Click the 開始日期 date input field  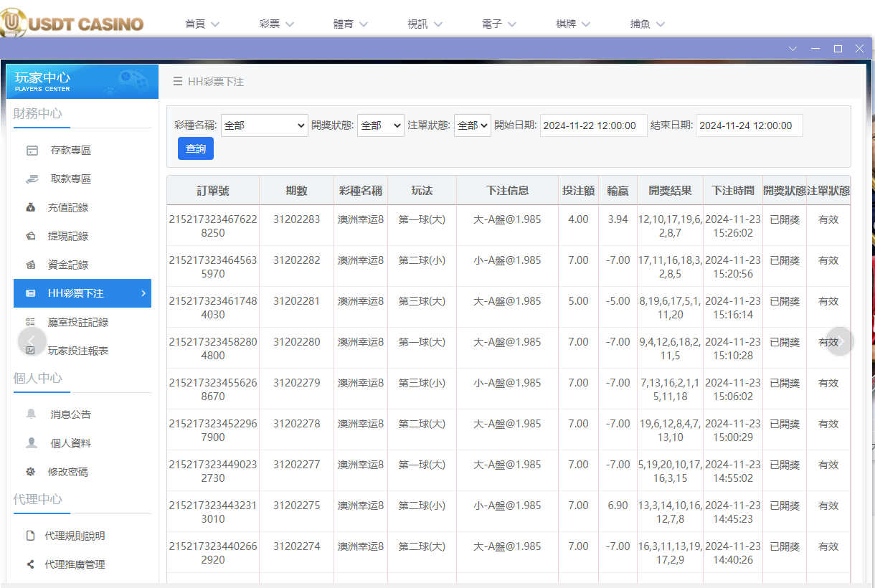[593, 125]
